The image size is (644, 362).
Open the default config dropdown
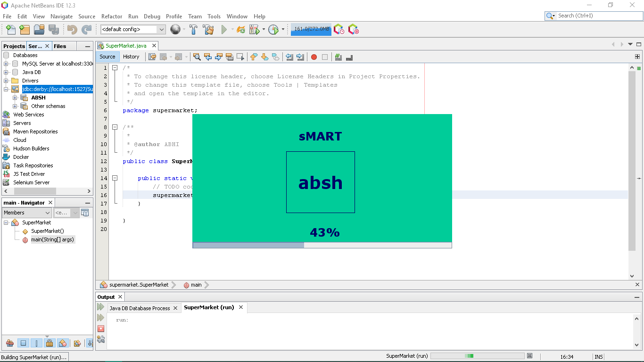point(162,29)
